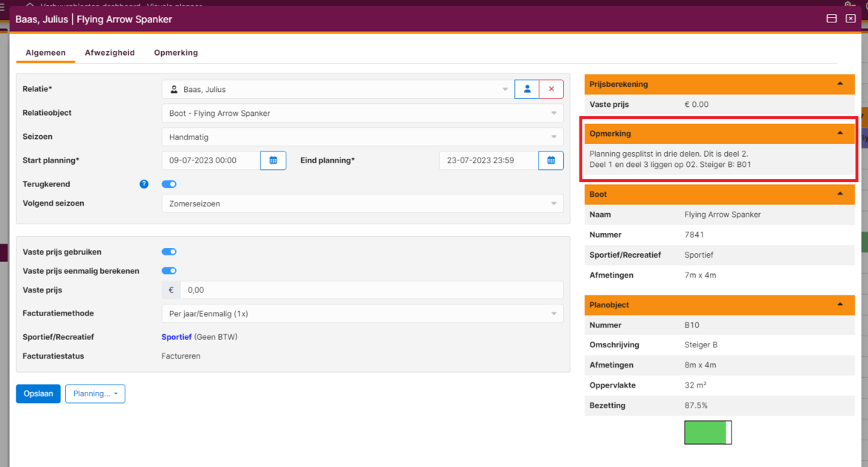Clear the Relatie field with red X

pyautogui.click(x=551, y=89)
